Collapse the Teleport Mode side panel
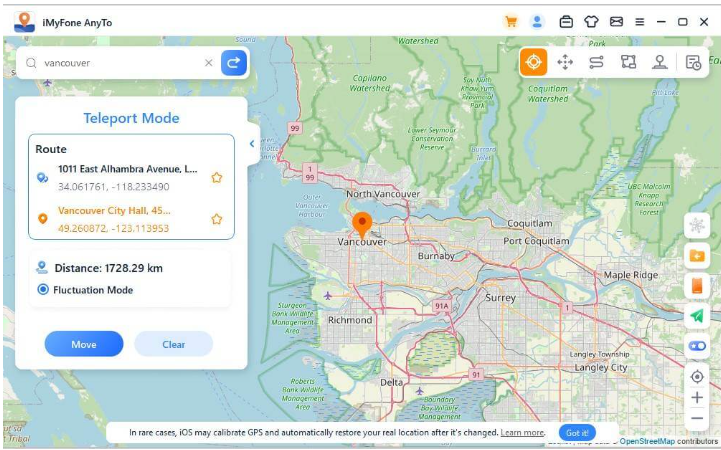721x450 pixels. 252,144
